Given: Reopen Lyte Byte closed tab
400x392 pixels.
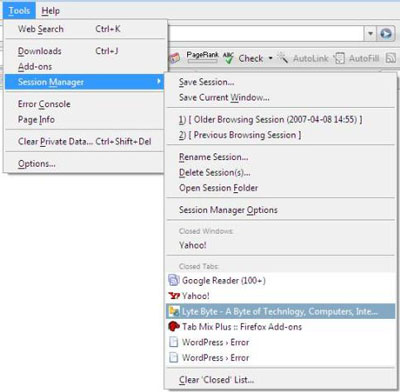Looking at the screenshot, I should [x=281, y=311].
